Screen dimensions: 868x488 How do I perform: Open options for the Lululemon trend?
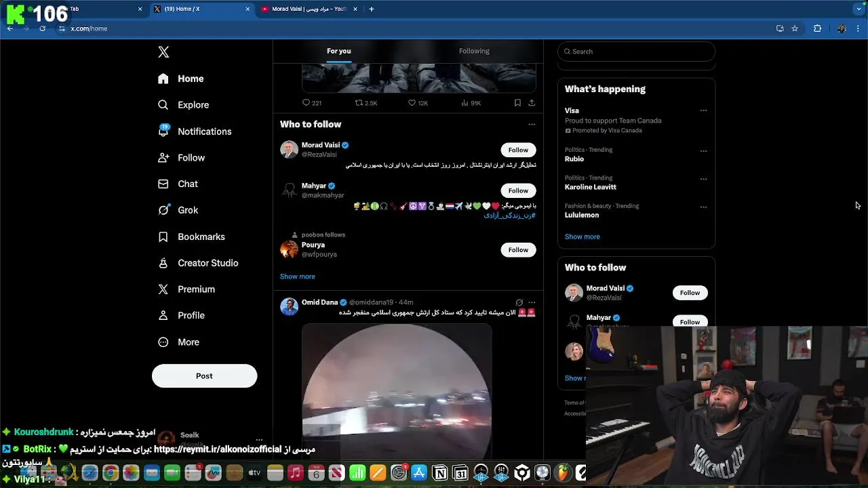click(x=703, y=207)
